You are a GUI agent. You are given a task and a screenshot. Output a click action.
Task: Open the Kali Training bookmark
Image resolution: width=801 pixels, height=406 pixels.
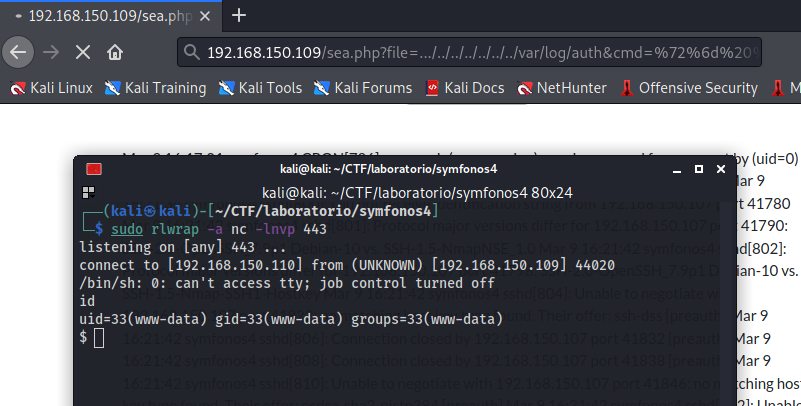tap(155, 88)
